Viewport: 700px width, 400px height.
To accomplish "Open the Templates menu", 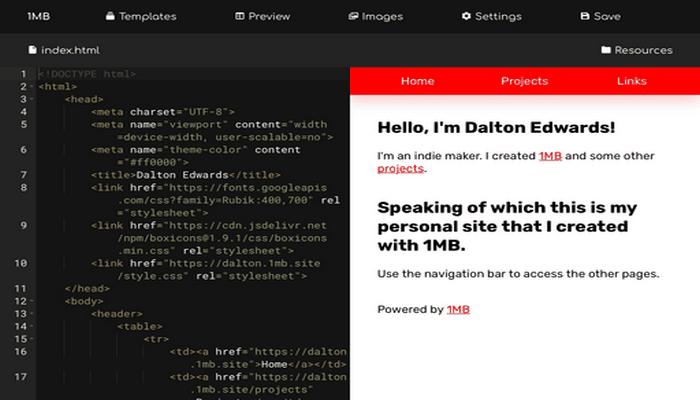I will click(x=147, y=17).
